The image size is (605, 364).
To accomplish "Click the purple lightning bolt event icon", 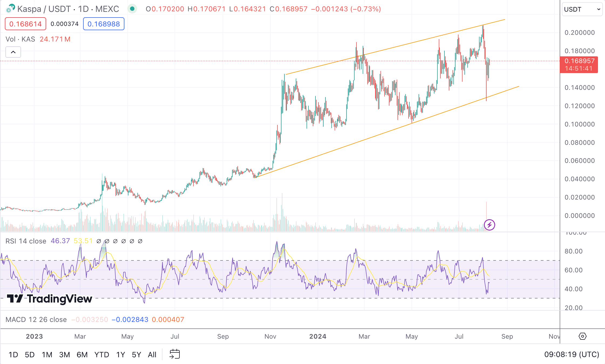I will tap(489, 225).
